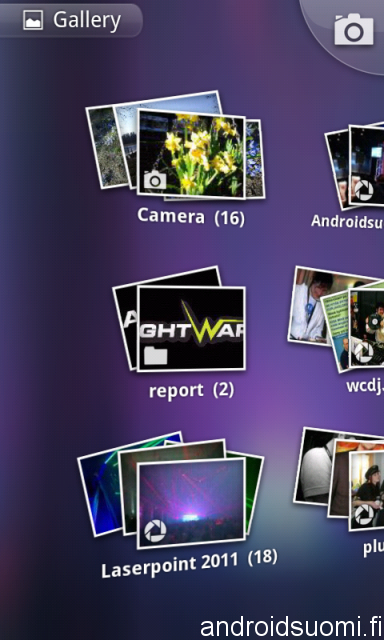Select the Laserpoint 2011 (18) label
The image size is (384, 640).
189,563
